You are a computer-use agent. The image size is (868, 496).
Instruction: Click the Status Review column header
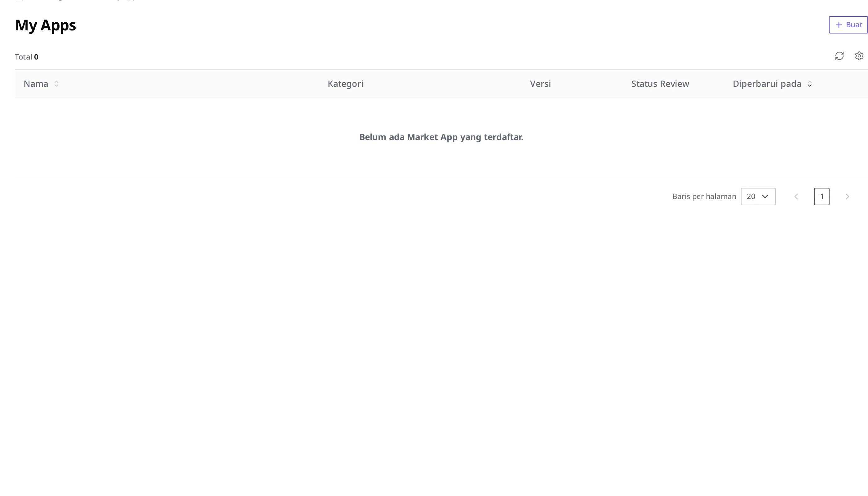coord(660,84)
